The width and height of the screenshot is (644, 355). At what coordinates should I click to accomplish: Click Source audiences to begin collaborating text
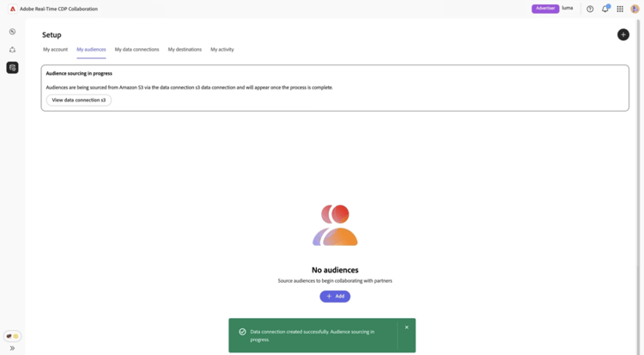pyautogui.click(x=335, y=281)
